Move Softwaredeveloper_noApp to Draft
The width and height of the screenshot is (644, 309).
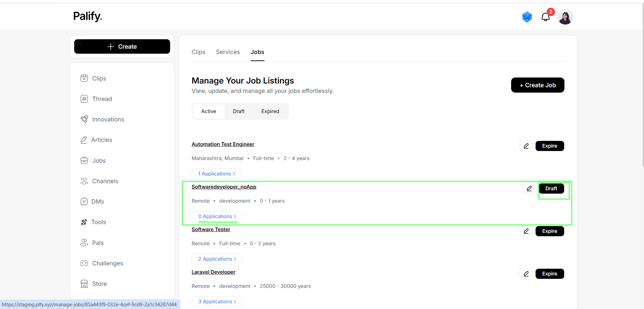(551, 189)
